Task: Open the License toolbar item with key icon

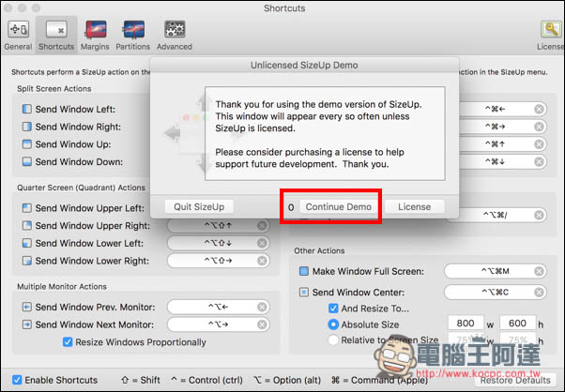Action: [550, 36]
